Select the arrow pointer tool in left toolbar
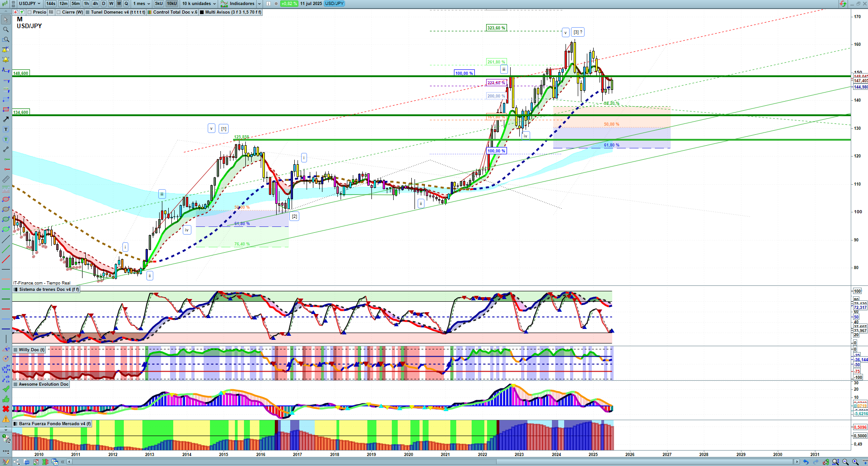The width and height of the screenshot is (868, 466). (x=6, y=20)
